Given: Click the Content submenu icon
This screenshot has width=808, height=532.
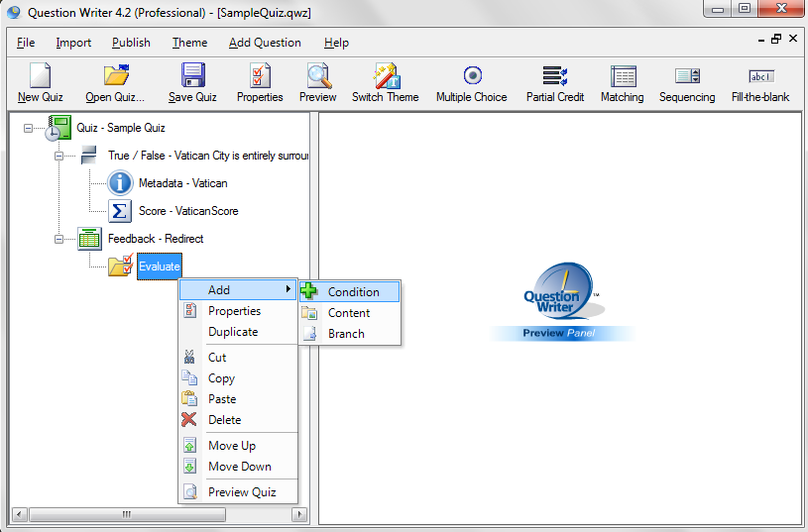Looking at the screenshot, I should [x=309, y=313].
